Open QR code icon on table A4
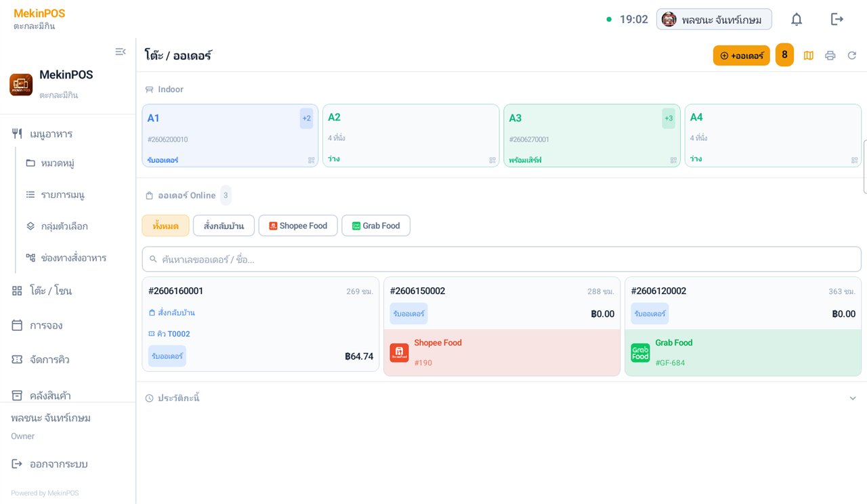This screenshot has height=504, width=867. pos(854,161)
